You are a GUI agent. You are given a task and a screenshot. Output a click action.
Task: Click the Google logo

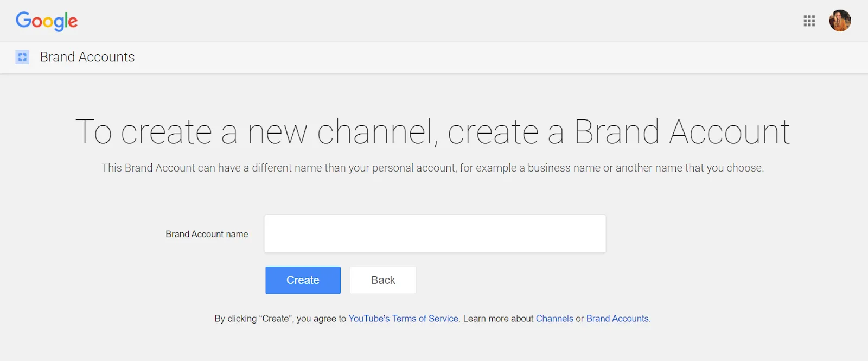(47, 22)
